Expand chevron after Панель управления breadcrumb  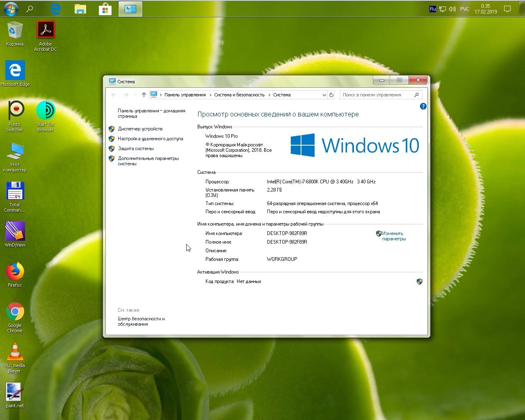(210, 95)
